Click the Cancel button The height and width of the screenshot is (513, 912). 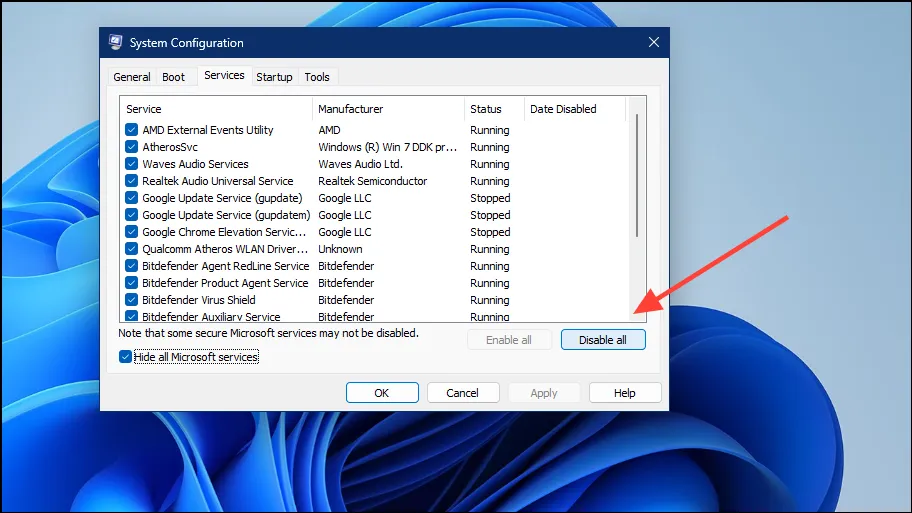[463, 393]
